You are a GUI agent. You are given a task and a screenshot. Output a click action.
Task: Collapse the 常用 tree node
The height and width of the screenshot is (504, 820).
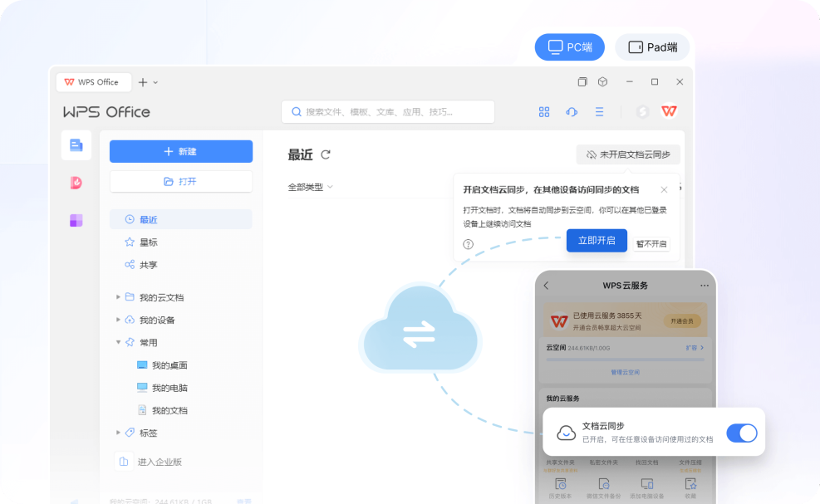pos(118,342)
